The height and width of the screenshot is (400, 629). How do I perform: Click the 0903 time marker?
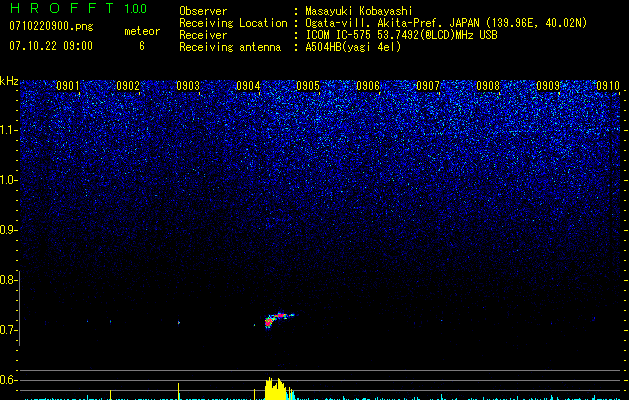point(188,86)
